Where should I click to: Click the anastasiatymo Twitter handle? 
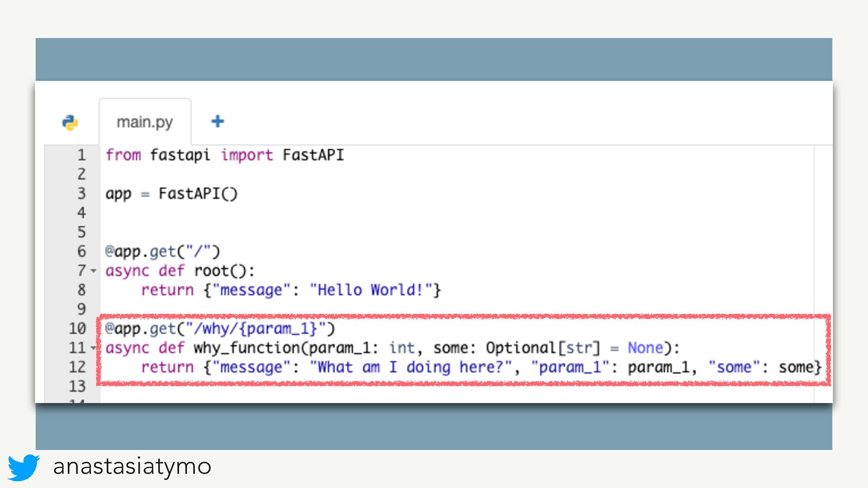[x=132, y=466]
